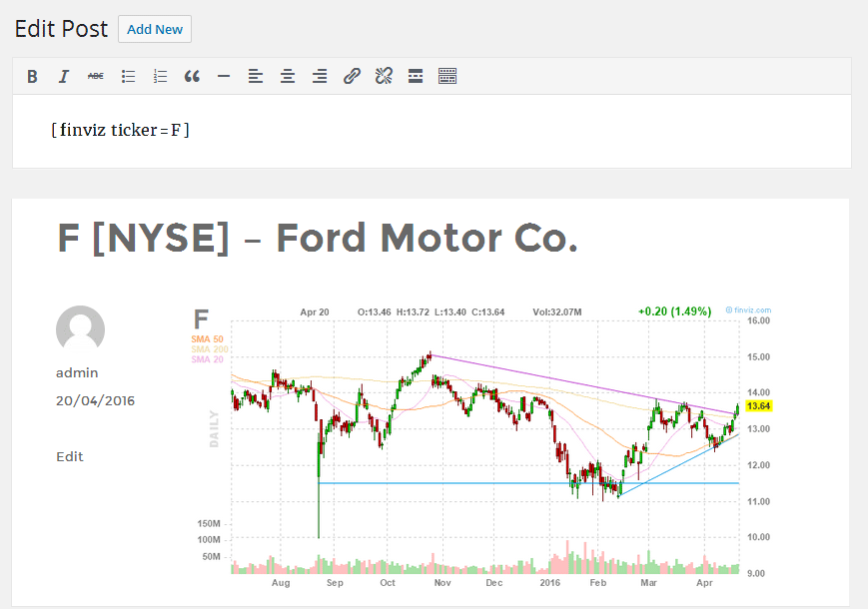Insert a Read More tag
The width and height of the screenshot is (868, 609).
coord(416,76)
